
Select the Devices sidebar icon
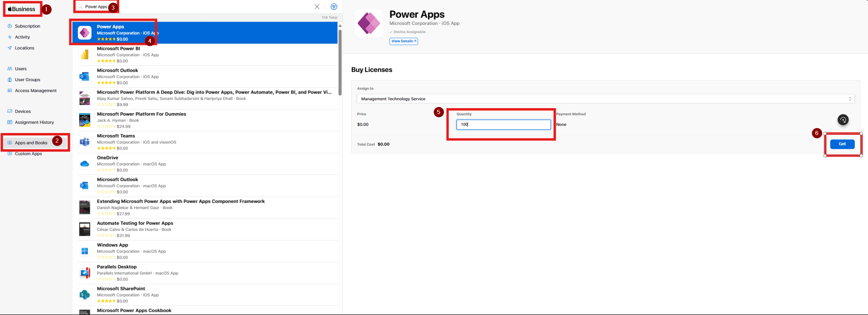click(x=10, y=111)
